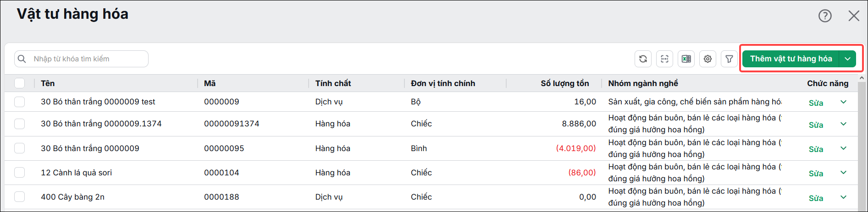Export the list to Excel icon
Image resolution: width=868 pixels, height=212 pixels.
[x=686, y=59]
